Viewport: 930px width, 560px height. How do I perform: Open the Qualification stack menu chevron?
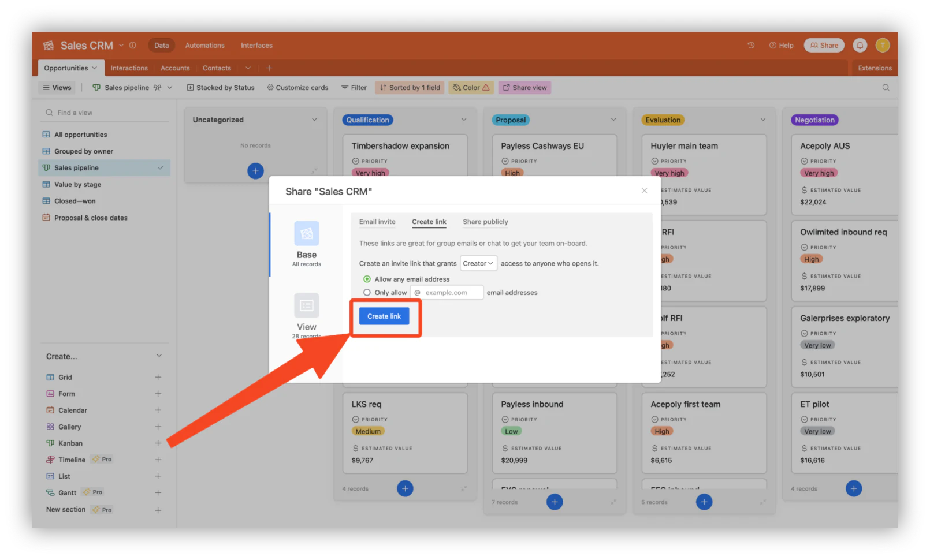point(464,120)
